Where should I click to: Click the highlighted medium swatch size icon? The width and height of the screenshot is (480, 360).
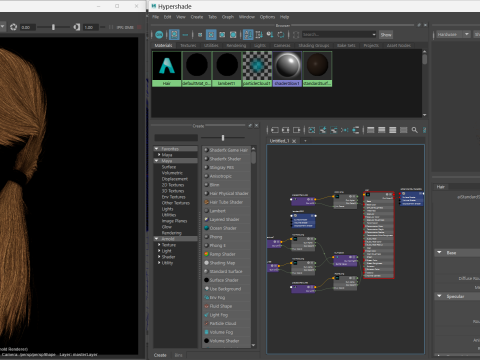[x=211, y=34]
